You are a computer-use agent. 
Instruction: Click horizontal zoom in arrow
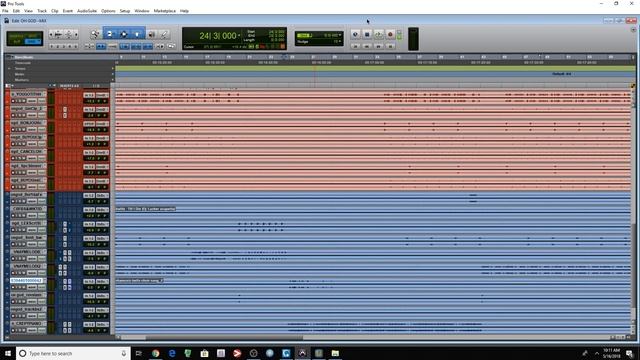[76, 35]
